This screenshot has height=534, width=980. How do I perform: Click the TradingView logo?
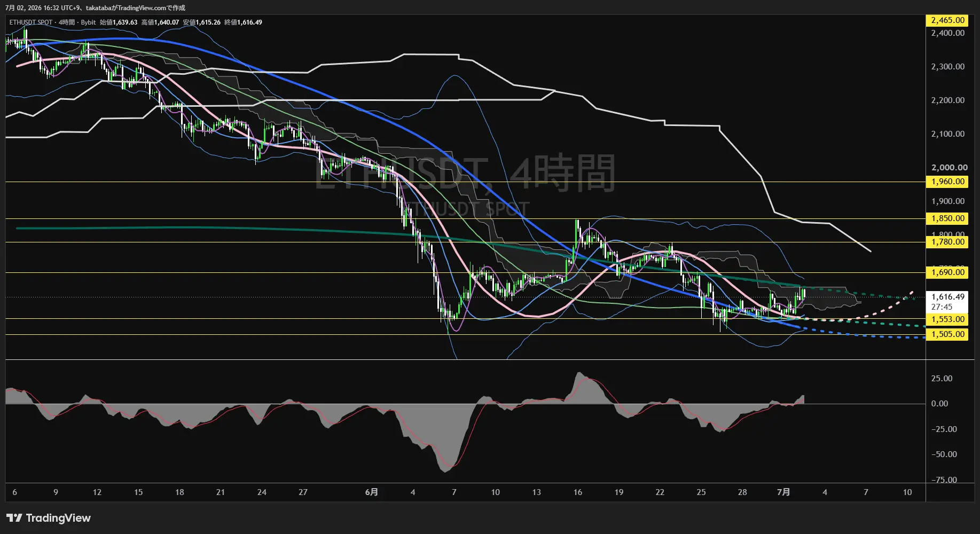[49, 518]
